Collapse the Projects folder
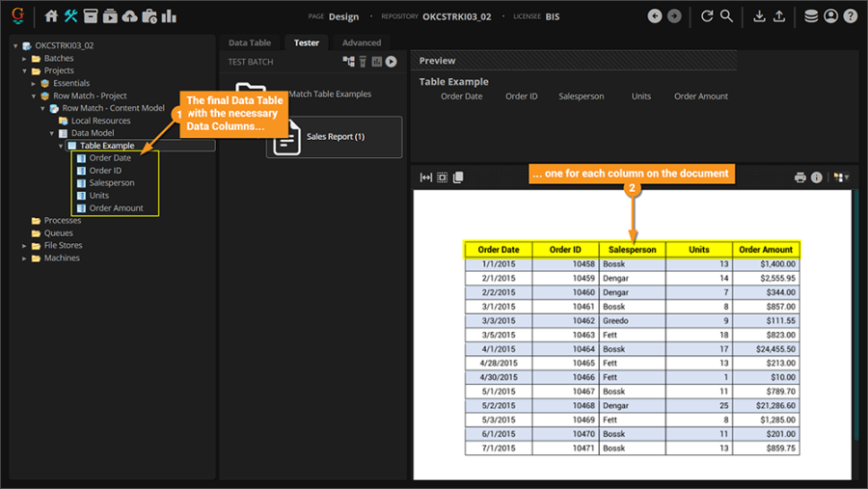 tap(24, 70)
